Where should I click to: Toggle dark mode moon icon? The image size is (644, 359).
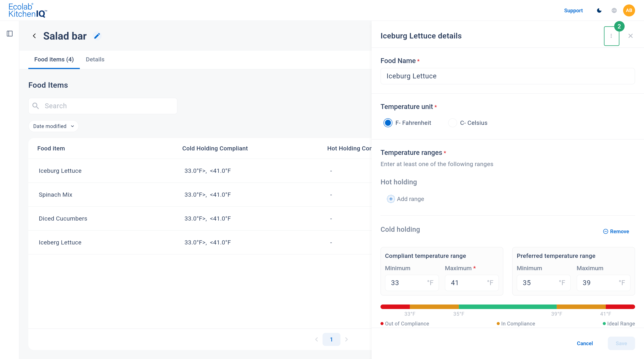pyautogui.click(x=599, y=11)
